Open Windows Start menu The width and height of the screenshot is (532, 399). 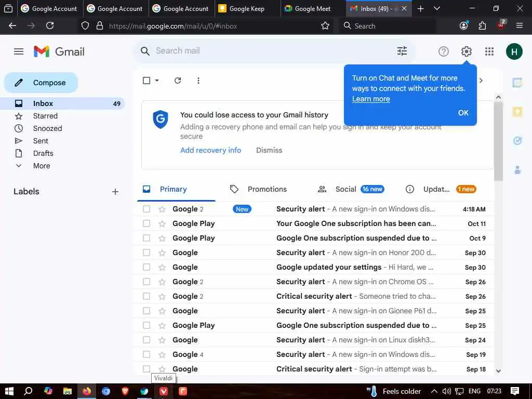pyautogui.click(x=9, y=391)
